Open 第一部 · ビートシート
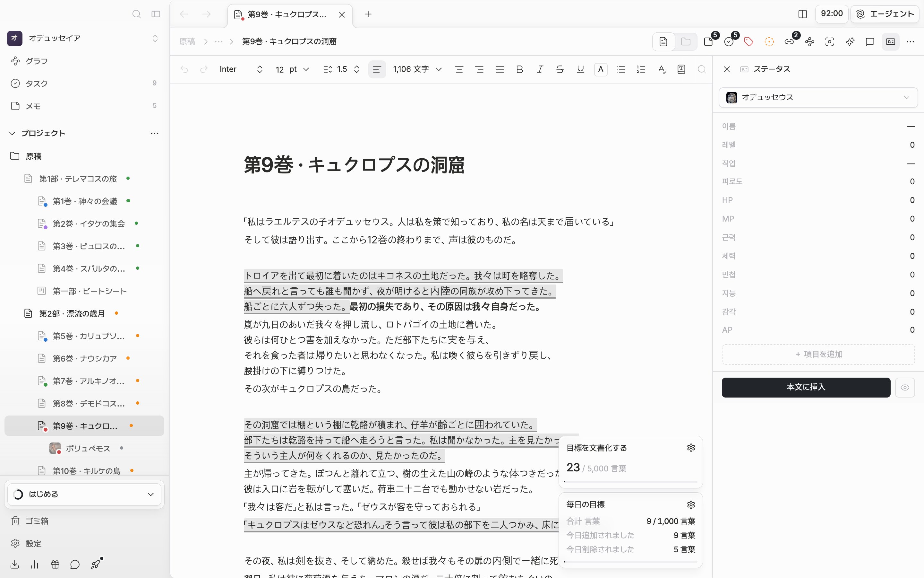Viewport: 924px width, 578px height. [84, 291]
